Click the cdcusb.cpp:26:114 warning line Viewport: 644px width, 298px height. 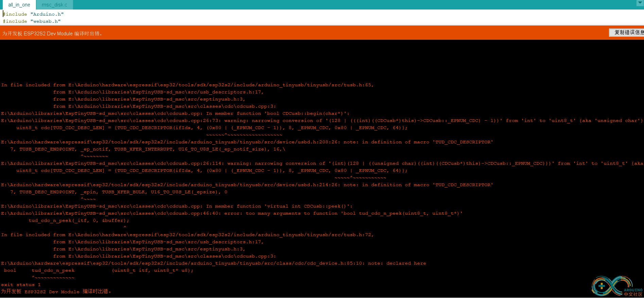pyautogui.click(x=322, y=163)
